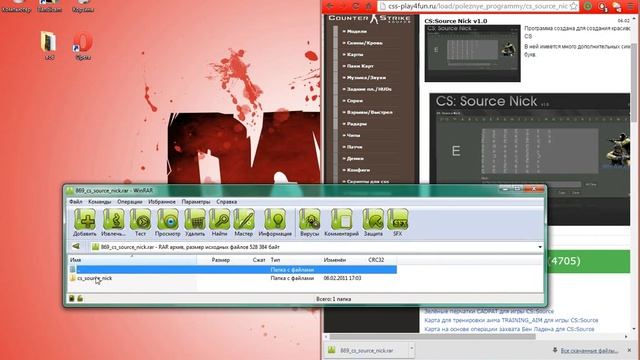Sort by the Размер column header
Image resolution: width=640 pixels, height=360 pixels.
[x=220, y=260]
